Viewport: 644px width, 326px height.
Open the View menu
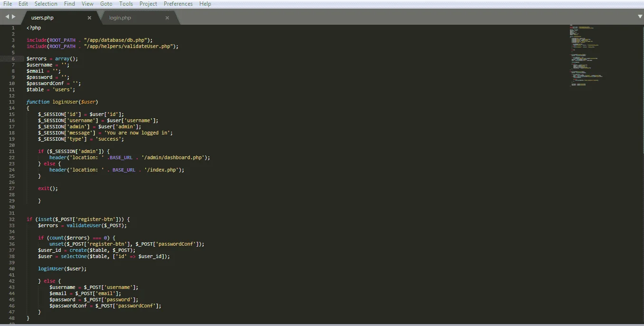pos(87,4)
